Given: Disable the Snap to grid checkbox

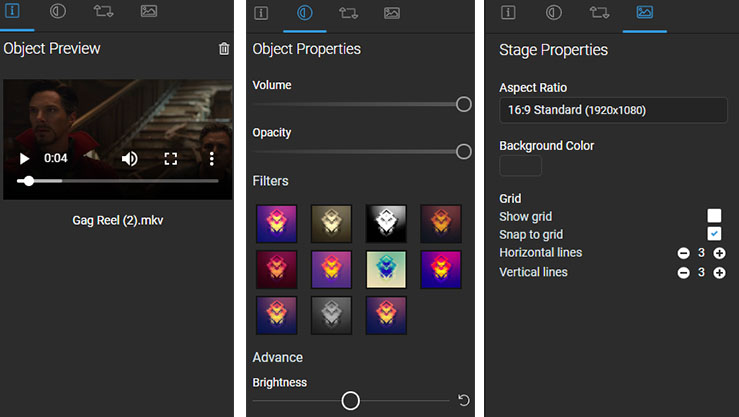Looking at the screenshot, I should coord(714,233).
